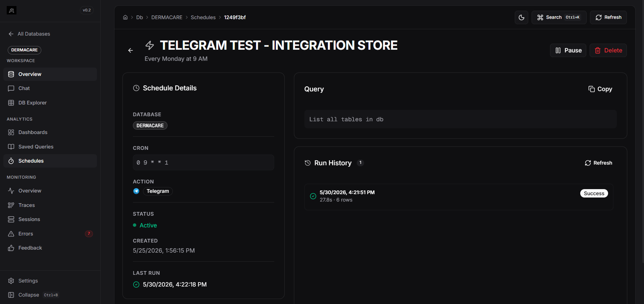Collapse the sidebar
Viewport: 644px width, 304px height.
click(50, 295)
